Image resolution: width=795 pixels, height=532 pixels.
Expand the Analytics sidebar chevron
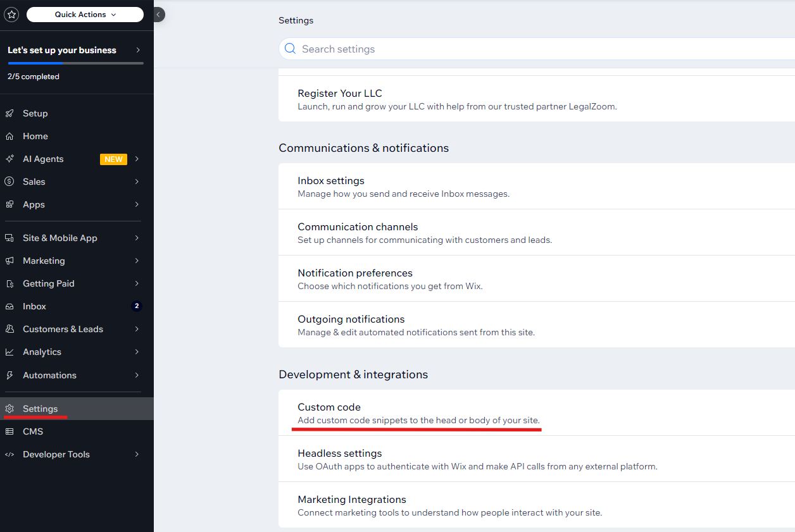[x=137, y=352]
